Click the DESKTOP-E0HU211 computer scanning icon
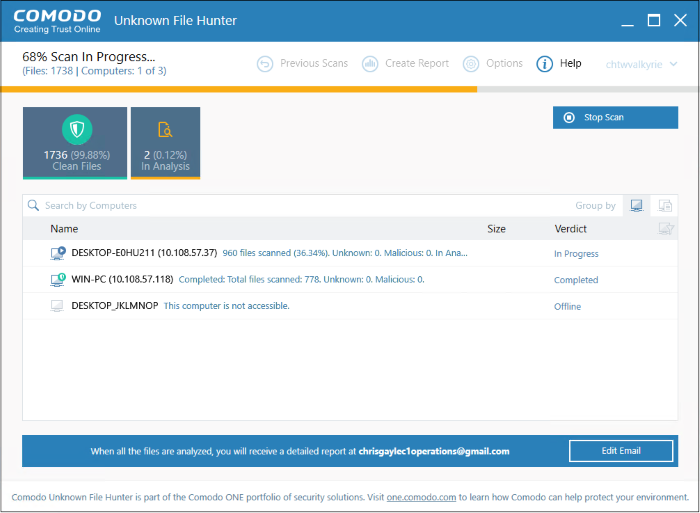The height and width of the screenshot is (513, 700). pos(58,253)
